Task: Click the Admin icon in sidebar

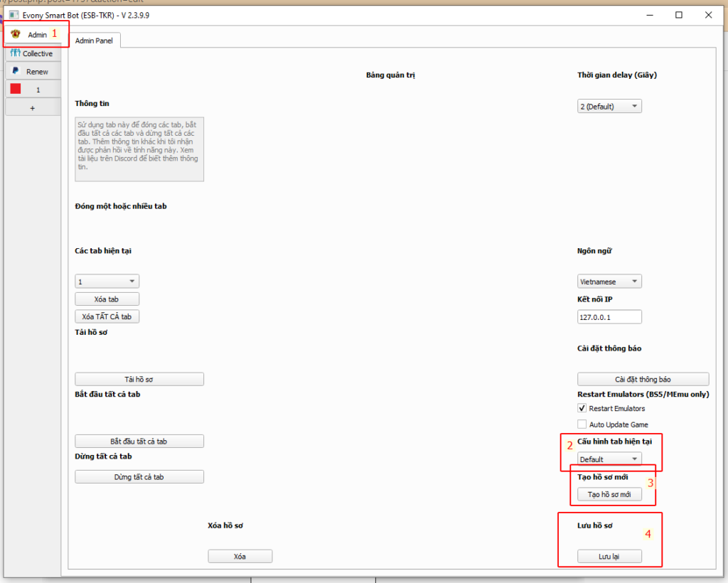Action: point(16,34)
